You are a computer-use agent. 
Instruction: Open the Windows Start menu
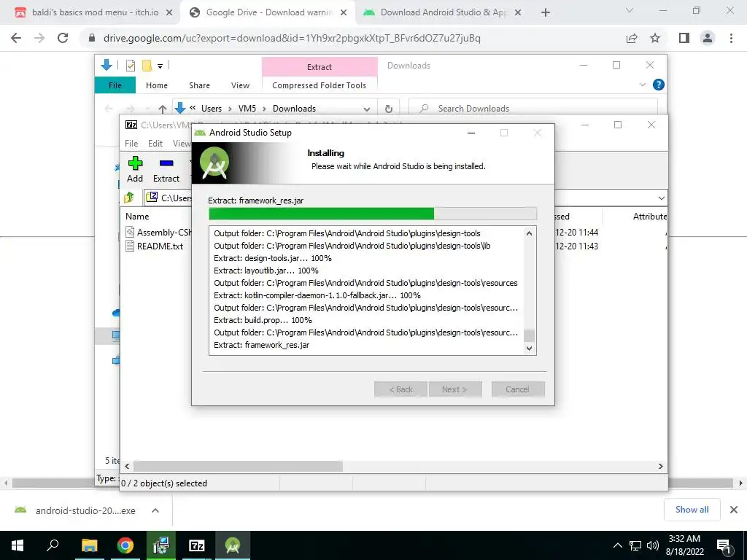click(x=18, y=545)
